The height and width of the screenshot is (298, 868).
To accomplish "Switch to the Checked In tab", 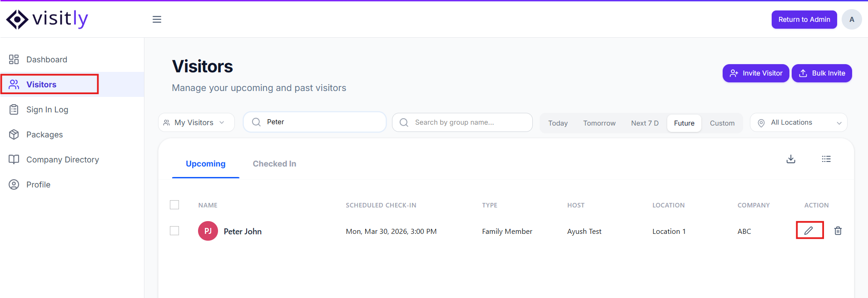I will [x=274, y=164].
